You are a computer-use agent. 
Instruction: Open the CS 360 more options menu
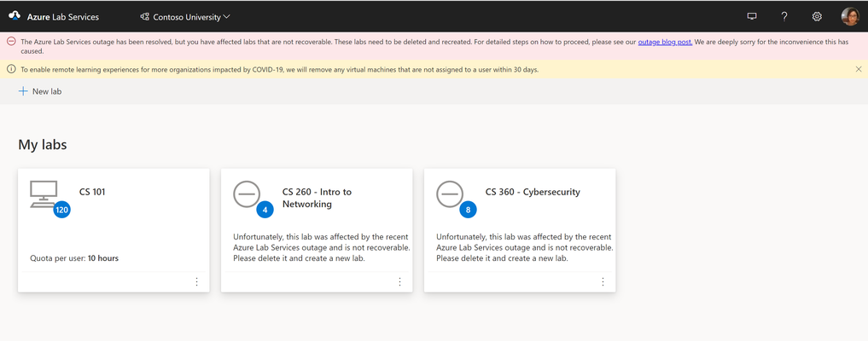(x=603, y=282)
